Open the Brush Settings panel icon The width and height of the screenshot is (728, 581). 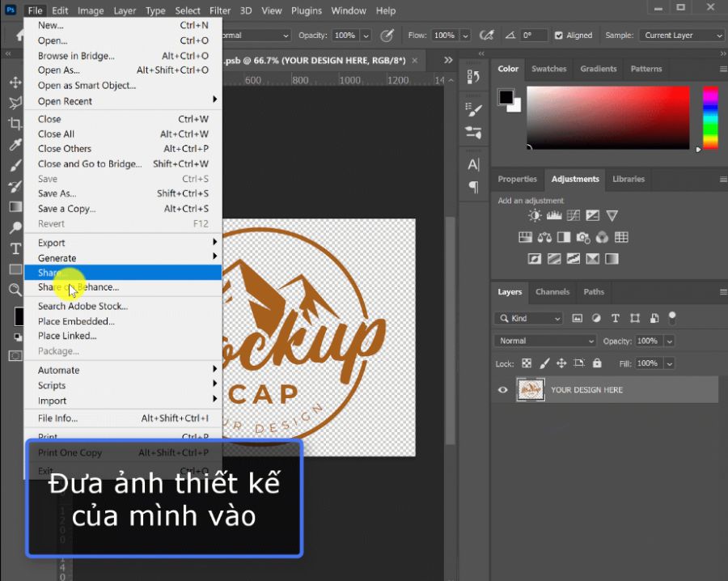[x=473, y=109]
